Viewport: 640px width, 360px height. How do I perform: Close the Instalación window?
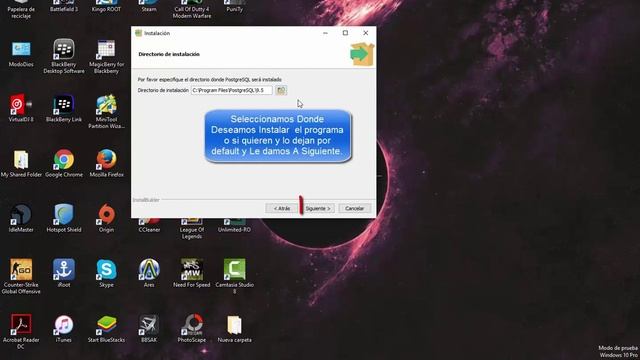coord(365,33)
